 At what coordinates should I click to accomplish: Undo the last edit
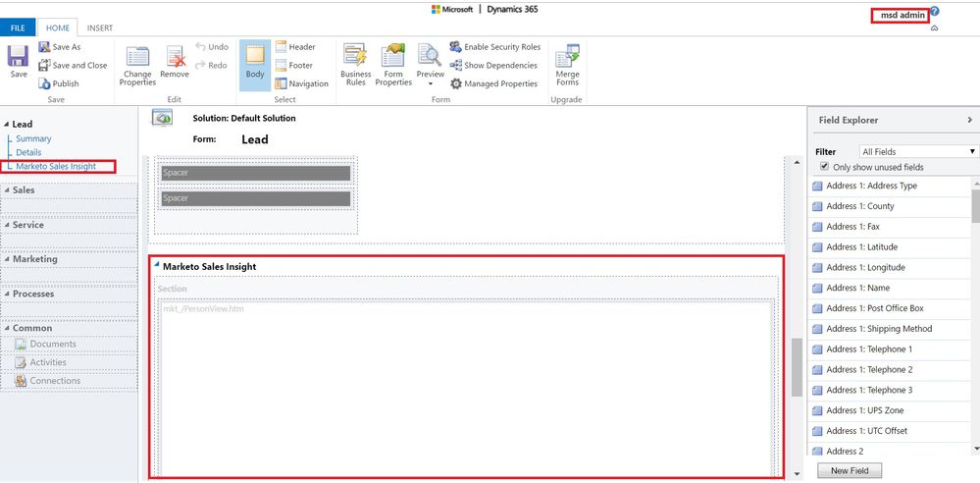pyautogui.click(x=212, y=47)
